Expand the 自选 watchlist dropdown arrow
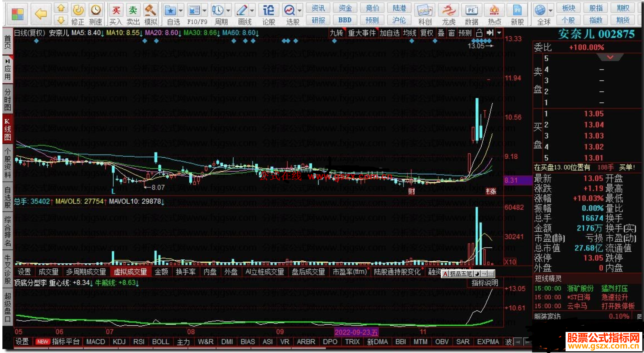Image resolution: width=644 pixels, height=353 pixels. coord(181,11)
